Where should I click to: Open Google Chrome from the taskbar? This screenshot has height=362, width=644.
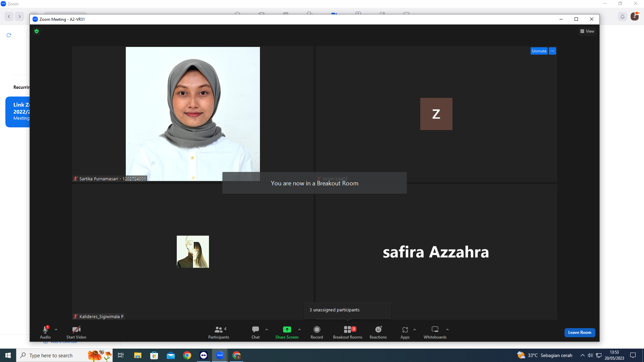coord(187,355)
